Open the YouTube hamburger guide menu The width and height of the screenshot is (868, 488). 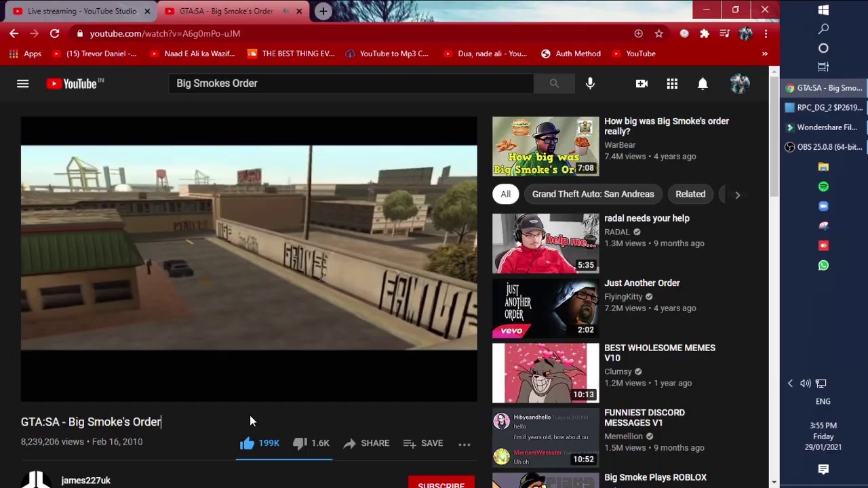[23, 83]
